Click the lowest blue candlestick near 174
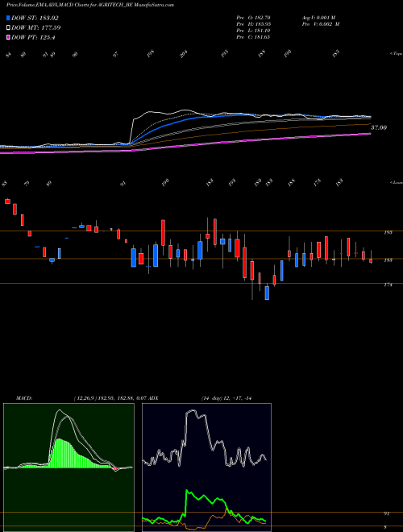Image resolution: width=403 pixels, height=532 pixels. 267,293
